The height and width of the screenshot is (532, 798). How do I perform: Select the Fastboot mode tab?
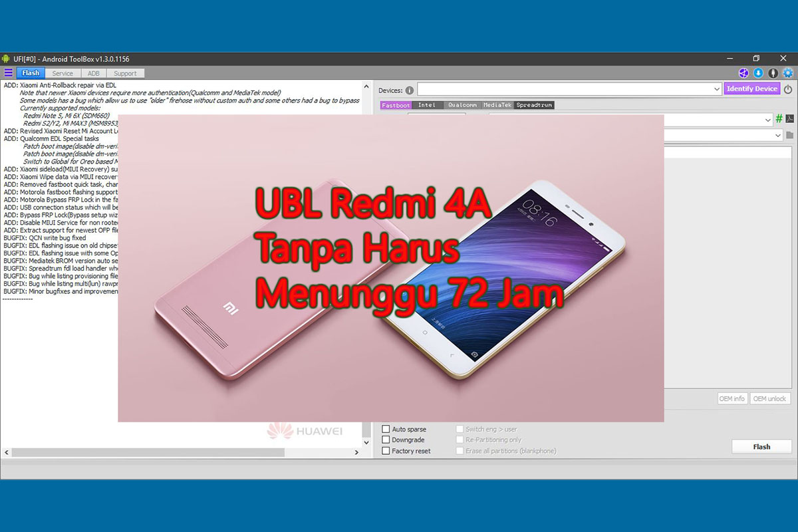[396, 105]
